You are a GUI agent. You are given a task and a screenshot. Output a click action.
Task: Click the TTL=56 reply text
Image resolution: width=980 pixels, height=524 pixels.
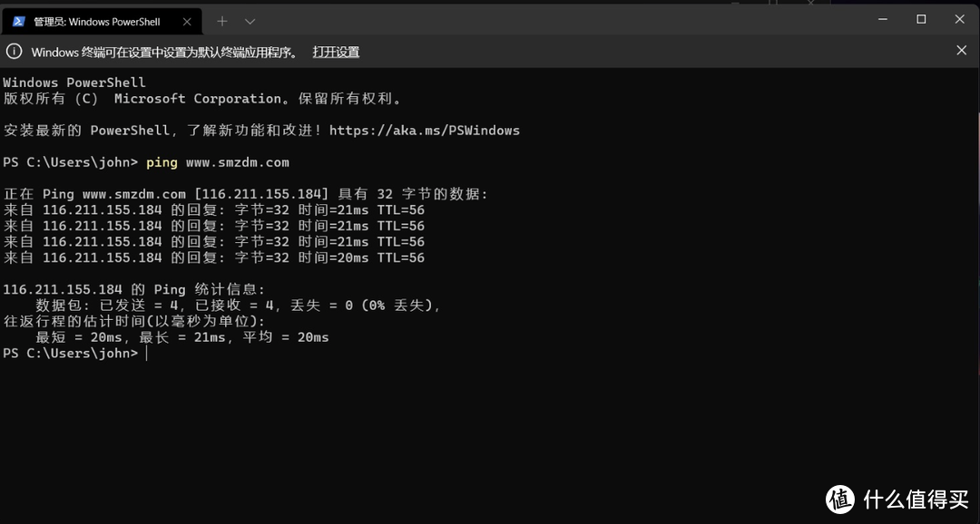401,209
